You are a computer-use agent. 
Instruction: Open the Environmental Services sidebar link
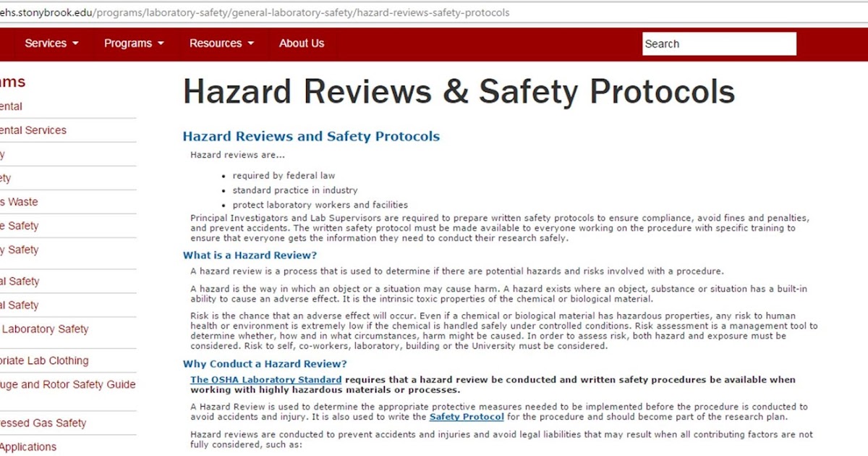[33, 130]
